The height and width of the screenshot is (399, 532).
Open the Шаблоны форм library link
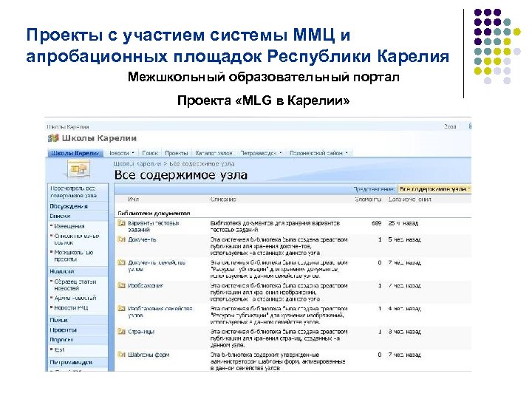pos(149,355)
